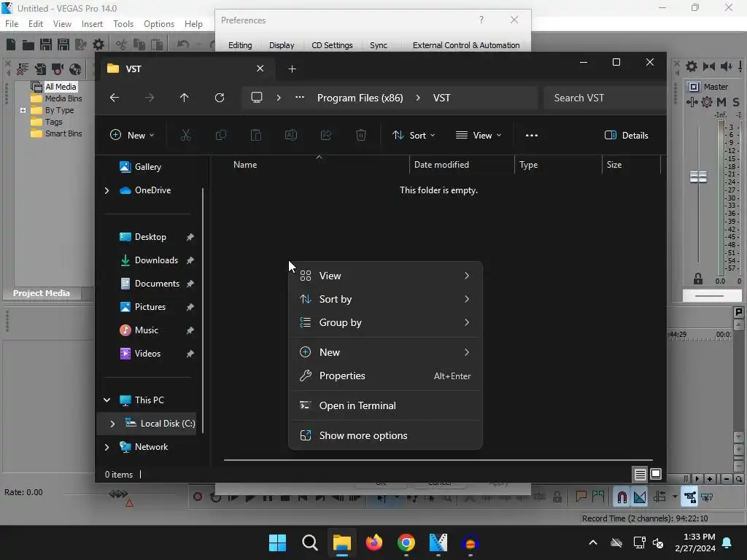This screenshot has width=747, height=560.
Task: Toggle Automatic Crossfades icon
Action: tap(640, 497)
